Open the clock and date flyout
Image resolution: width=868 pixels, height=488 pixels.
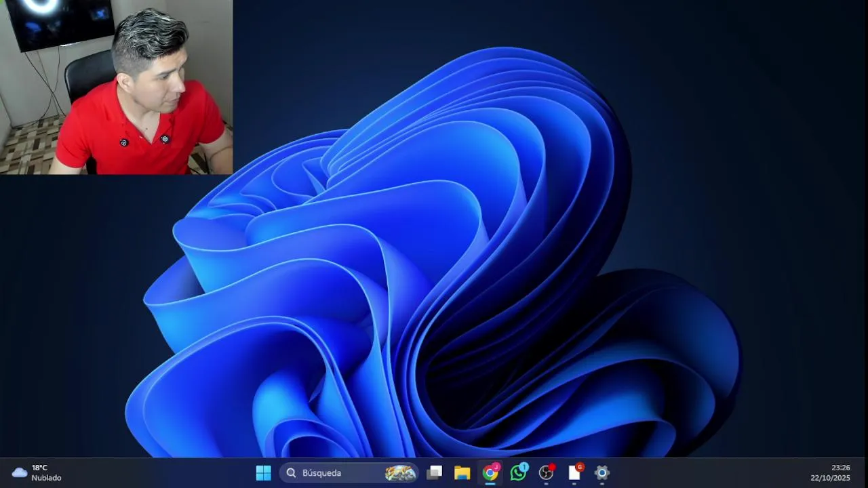click(x=831, y=472)
